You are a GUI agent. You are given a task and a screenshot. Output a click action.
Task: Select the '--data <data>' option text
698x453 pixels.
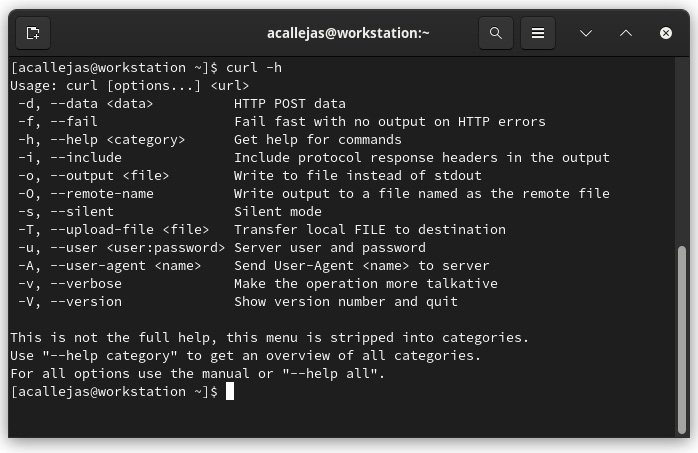(x=101, y=104)
